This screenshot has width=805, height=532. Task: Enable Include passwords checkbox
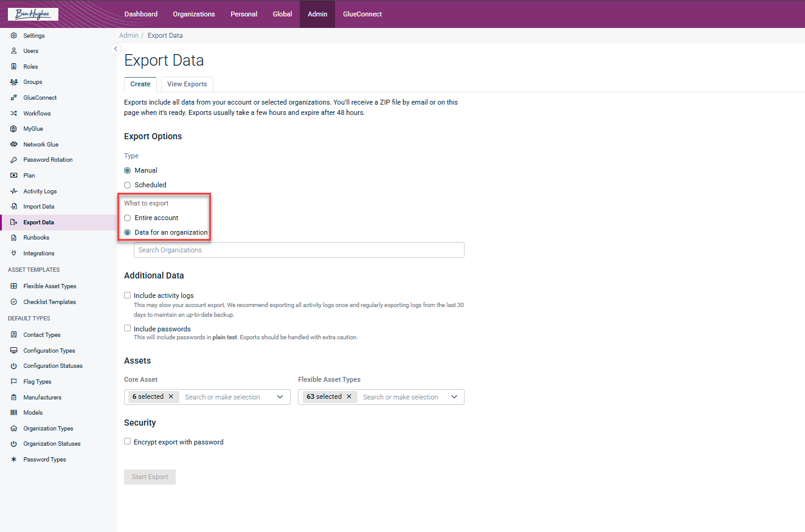coord(128,328)
